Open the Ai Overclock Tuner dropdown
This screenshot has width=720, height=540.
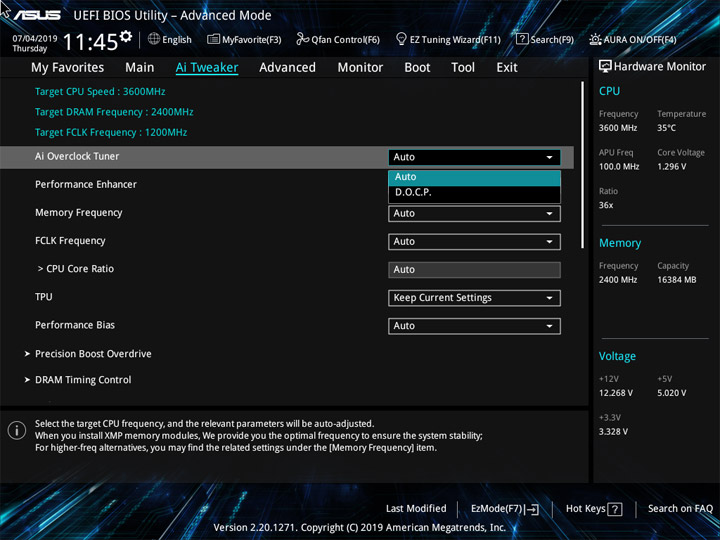(x=474, y=157)
